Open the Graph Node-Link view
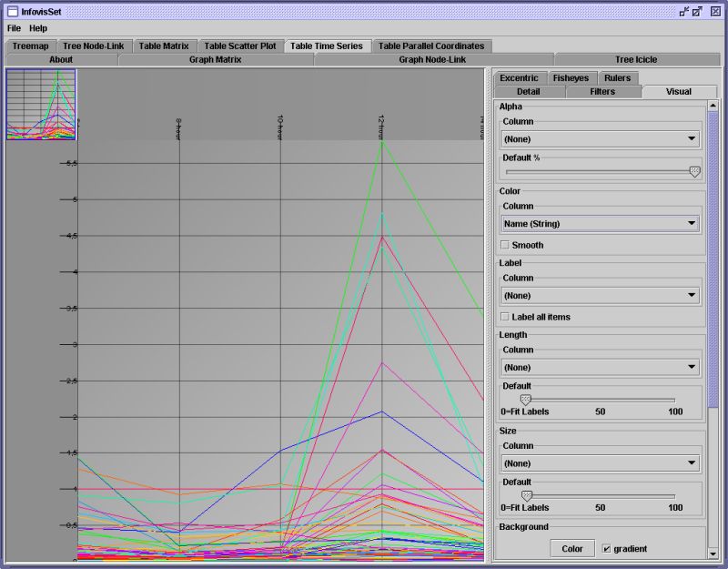 coord(427,59)
